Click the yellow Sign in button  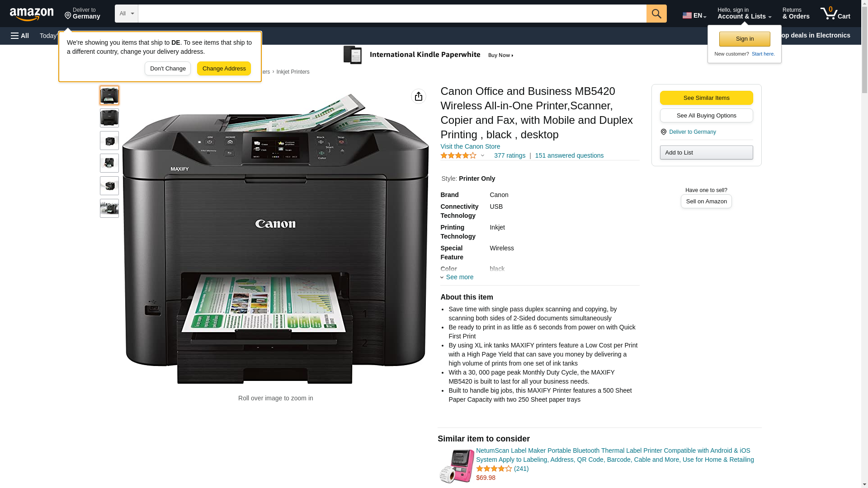tap(745, 39)
